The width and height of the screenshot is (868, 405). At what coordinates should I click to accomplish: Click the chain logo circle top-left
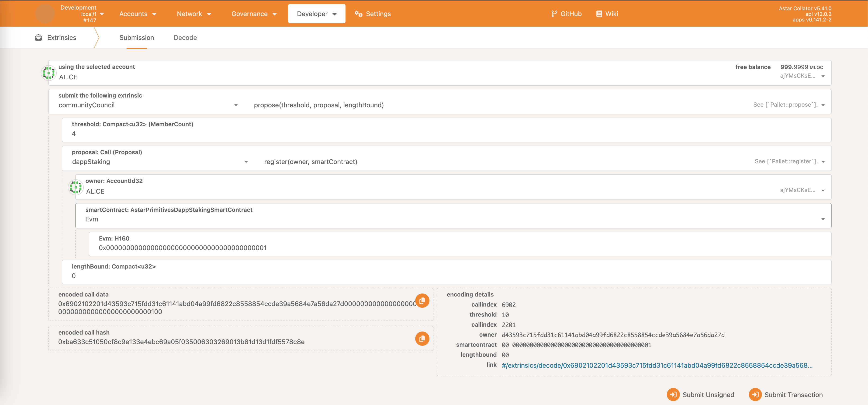pyautogui.click(x=45, y=14)
